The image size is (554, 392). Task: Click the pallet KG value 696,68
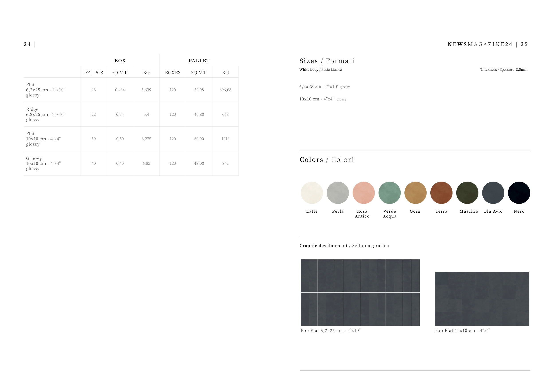coord(225,90)
